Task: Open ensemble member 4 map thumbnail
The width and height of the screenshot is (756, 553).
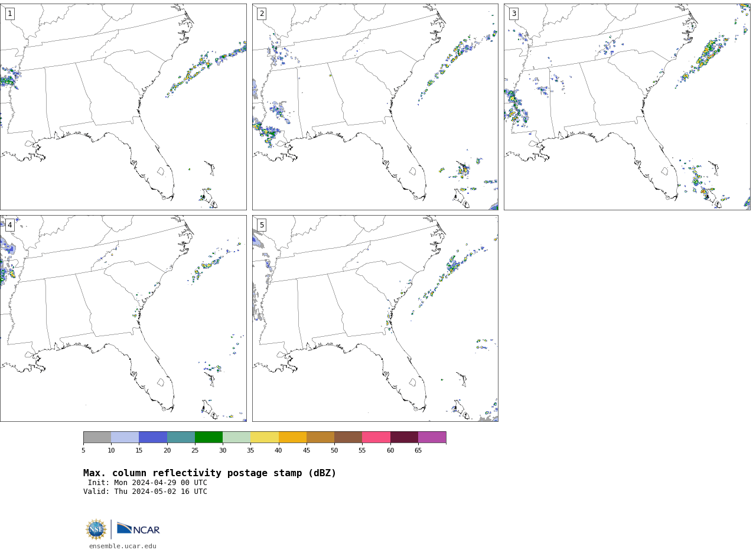Action: (x=123, y=318)
